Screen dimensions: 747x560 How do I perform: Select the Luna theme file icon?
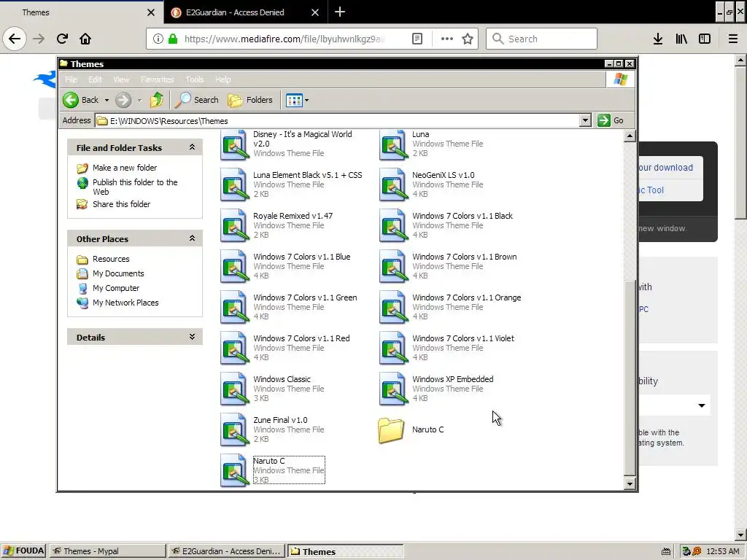coord(393,144)
